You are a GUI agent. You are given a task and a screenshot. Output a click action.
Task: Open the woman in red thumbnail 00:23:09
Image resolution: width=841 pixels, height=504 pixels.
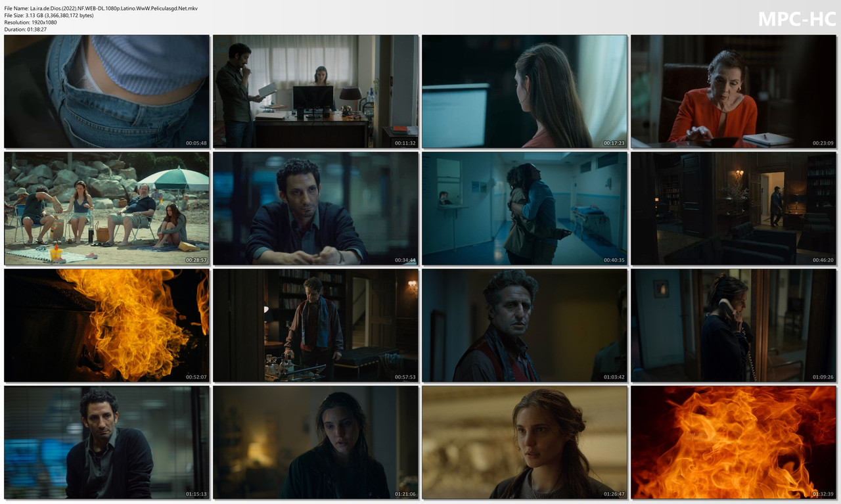coord(733,91)
